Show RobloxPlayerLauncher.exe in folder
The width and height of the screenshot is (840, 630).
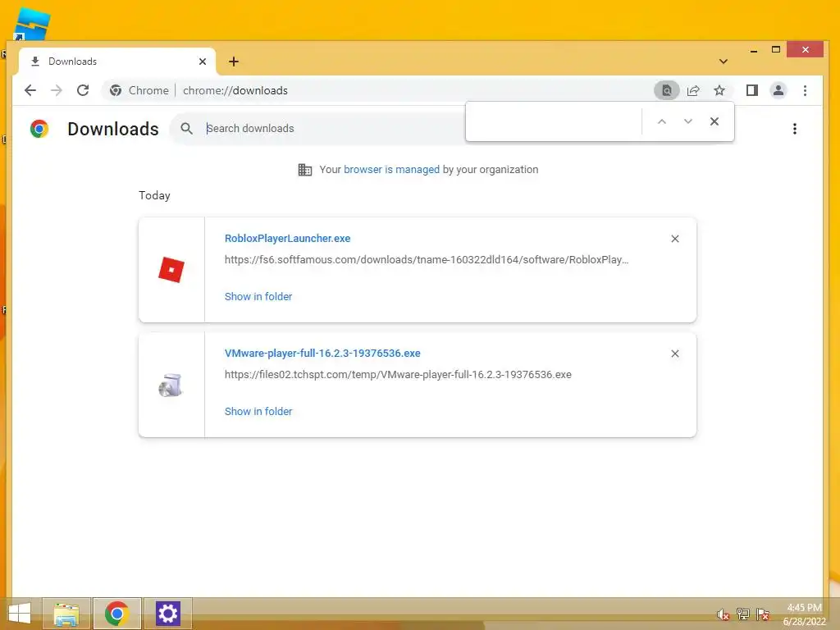258,296
